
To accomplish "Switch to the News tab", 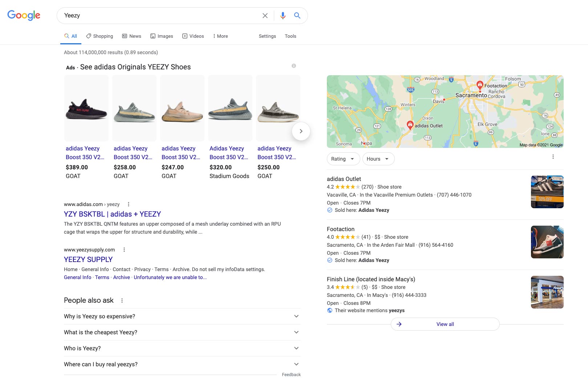I will [131, 36].
